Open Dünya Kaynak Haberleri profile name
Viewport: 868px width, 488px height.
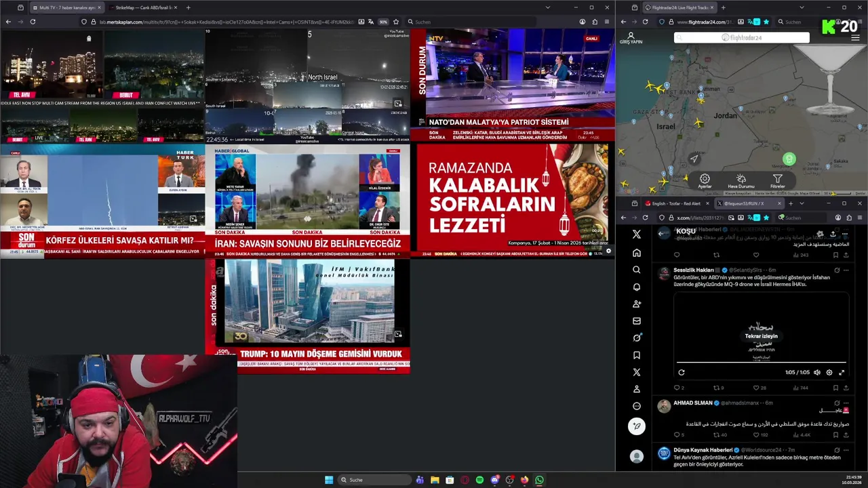coord(703,449)
